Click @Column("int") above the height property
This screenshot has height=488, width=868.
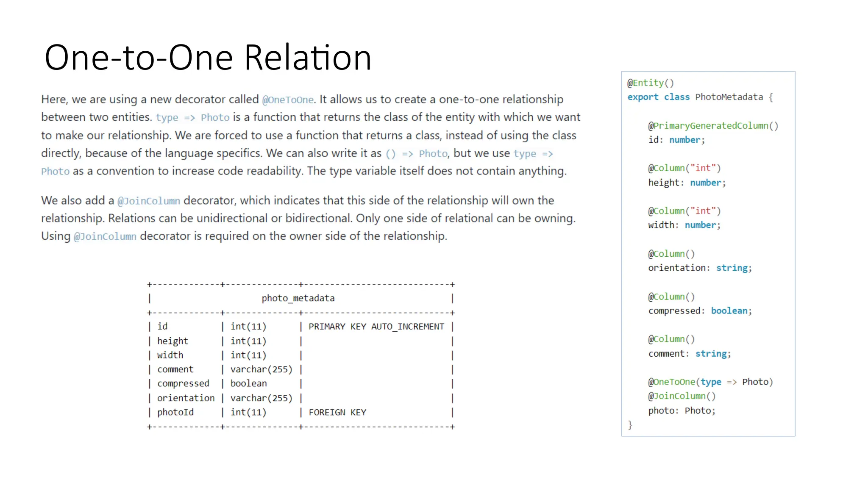tap(684, 168)
